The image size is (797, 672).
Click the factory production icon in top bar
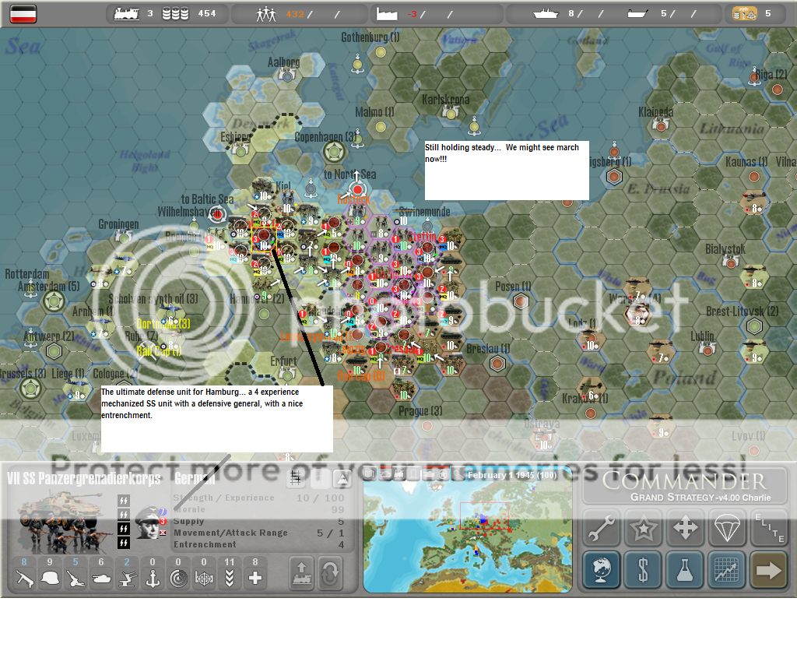[x=387, y=14]
